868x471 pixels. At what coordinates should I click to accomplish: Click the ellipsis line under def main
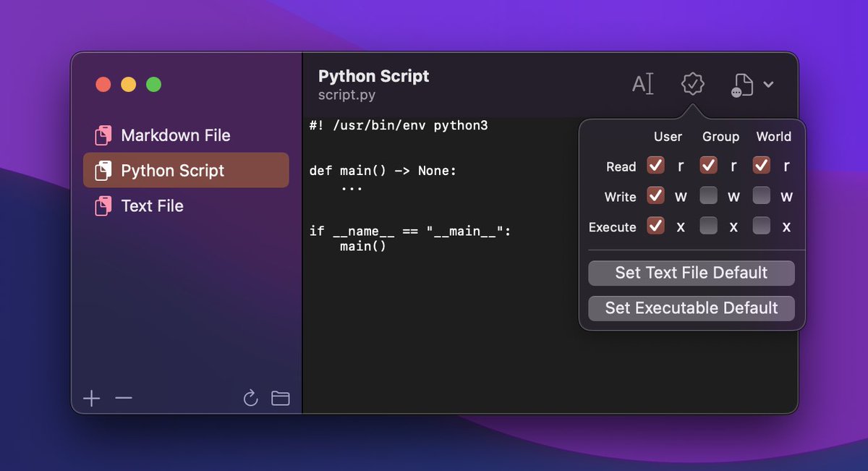pos(352,189)
